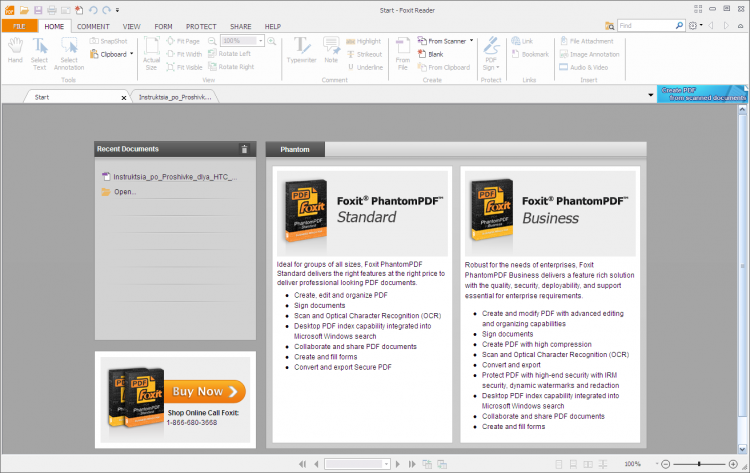Screen dimensions: 750x473
Task: Click the Print icon in quick access toolbar
Action: 52,10
